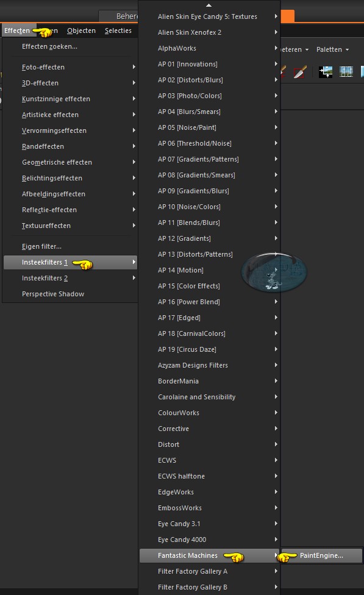
Task: Open AP 11 [Blends/Blurs] filters
Action: (x=210, y=223)
